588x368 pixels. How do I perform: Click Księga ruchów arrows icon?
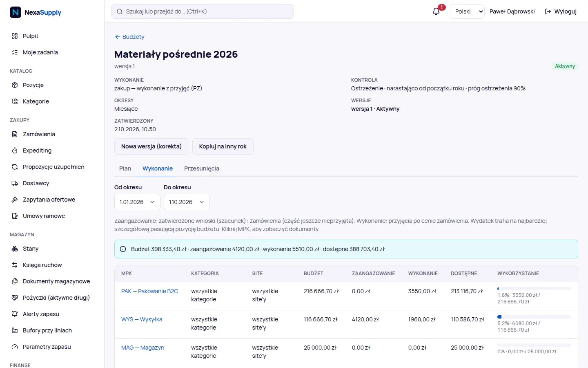point(15,265)
